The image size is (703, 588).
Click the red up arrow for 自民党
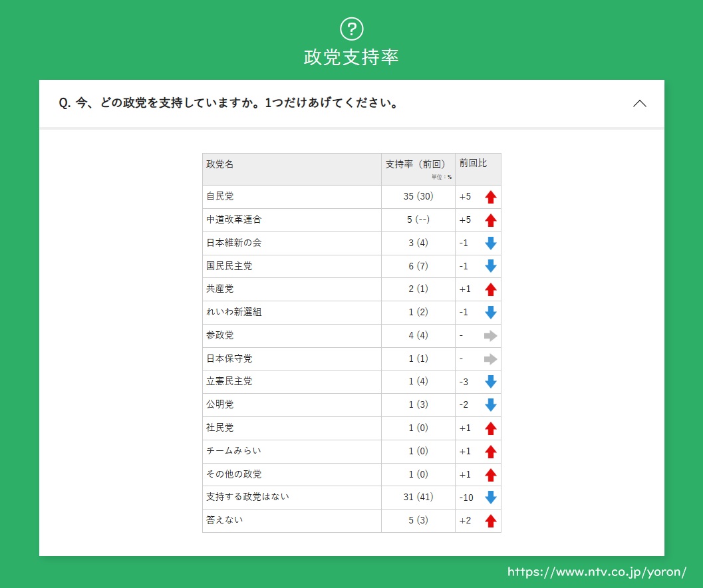491,197
